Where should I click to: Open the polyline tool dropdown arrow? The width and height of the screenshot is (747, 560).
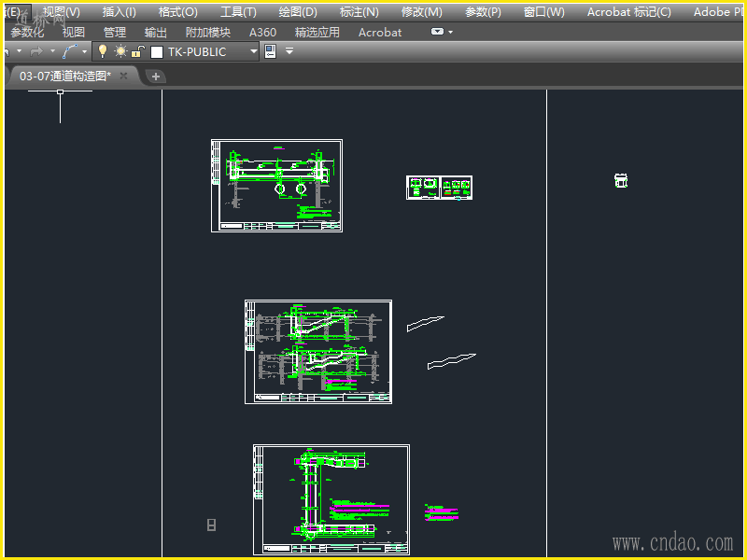tap(86, 51)
